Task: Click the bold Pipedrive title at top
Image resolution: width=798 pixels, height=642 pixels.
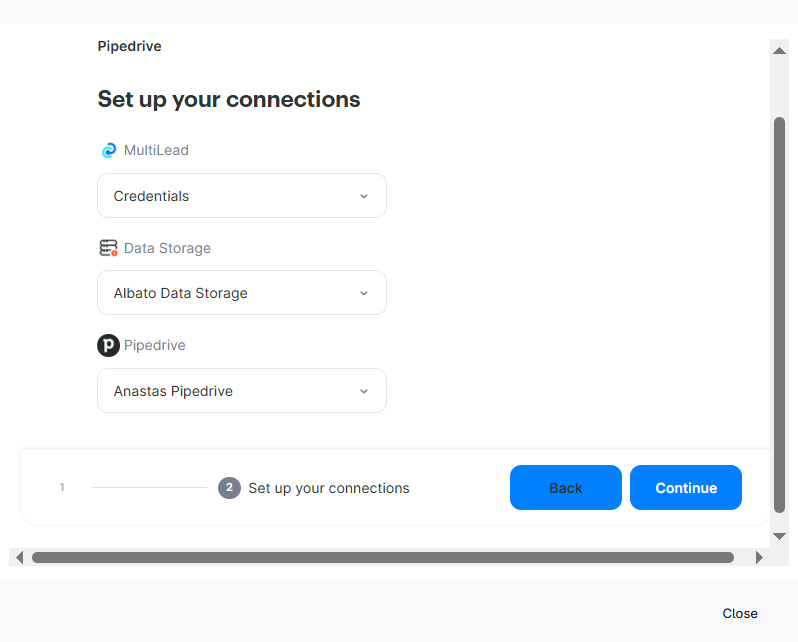Action: click(129, 46)
